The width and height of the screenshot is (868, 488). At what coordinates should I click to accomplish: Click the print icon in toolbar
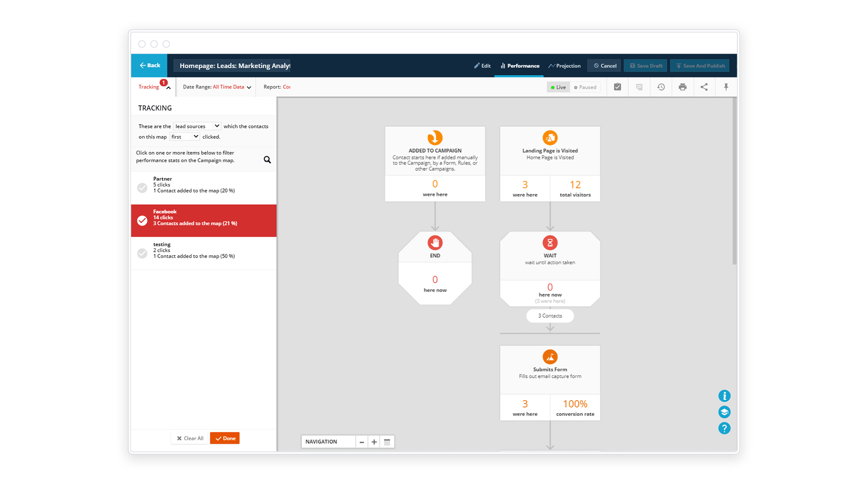[683, 87]
